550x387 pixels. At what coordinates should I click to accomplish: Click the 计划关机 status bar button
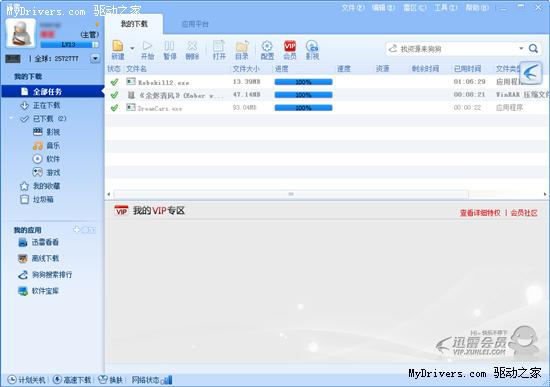(27, 380)
